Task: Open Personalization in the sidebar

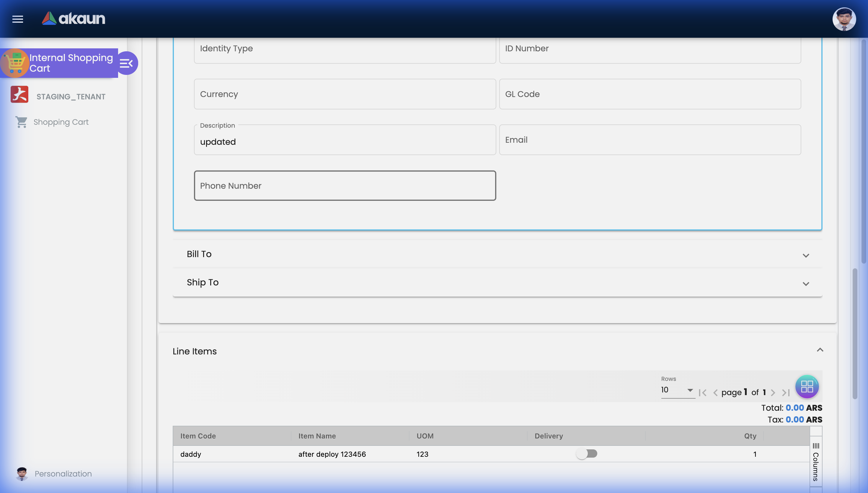Action: pyautogui.click(x=63, y=474)
